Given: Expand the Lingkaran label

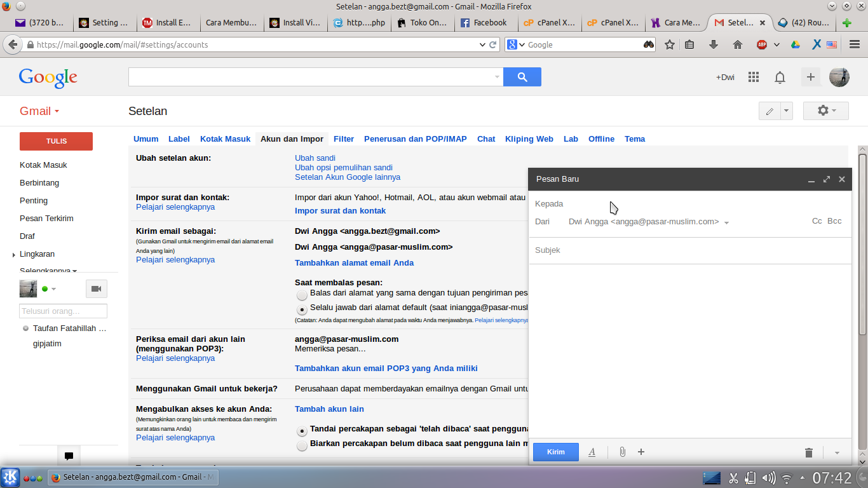Looking at the screenshot, I should (14, 255).
